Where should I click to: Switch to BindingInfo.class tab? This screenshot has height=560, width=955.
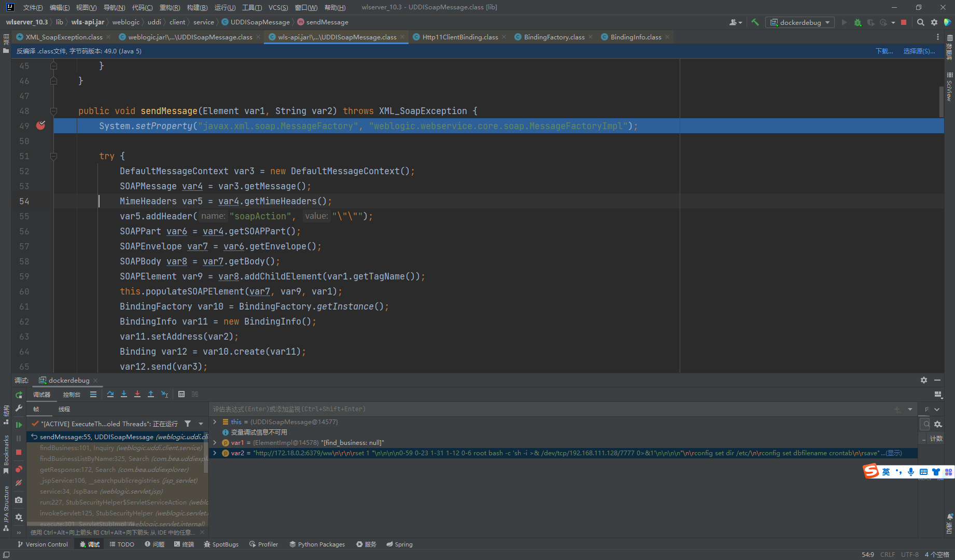point(636,37)
